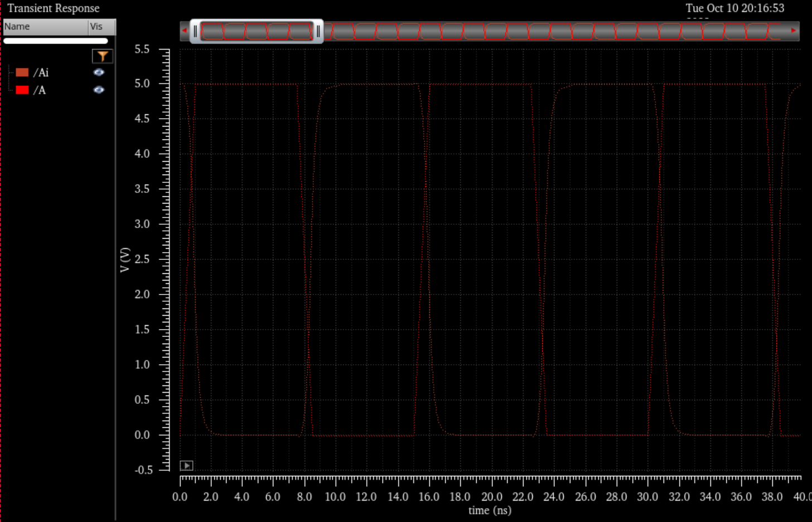The width and height of the screenshot is (812, 522).
Task: Click the Transient Response title
Action: [x=54, y=8]
